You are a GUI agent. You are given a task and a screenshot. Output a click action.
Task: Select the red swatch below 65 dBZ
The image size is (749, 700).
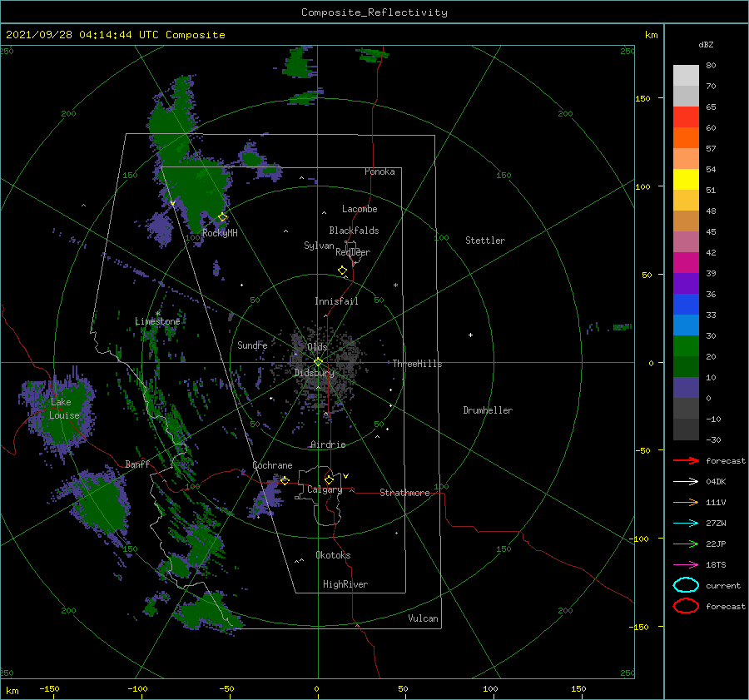pos(686,117)
